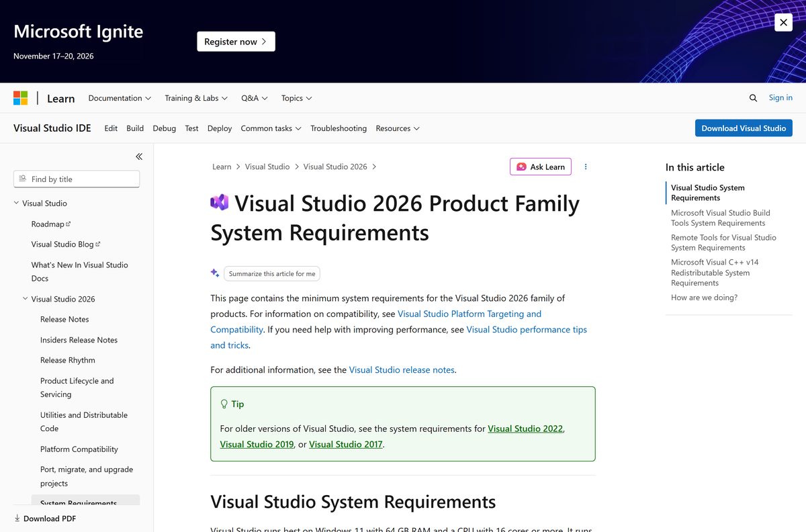Click the Visual Studio purple logo icon
The width and height of the screenshot is (806, 532).
[x=219, y=202]
